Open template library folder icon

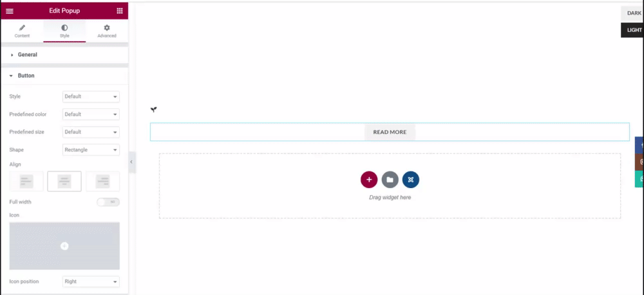[390, 180]
